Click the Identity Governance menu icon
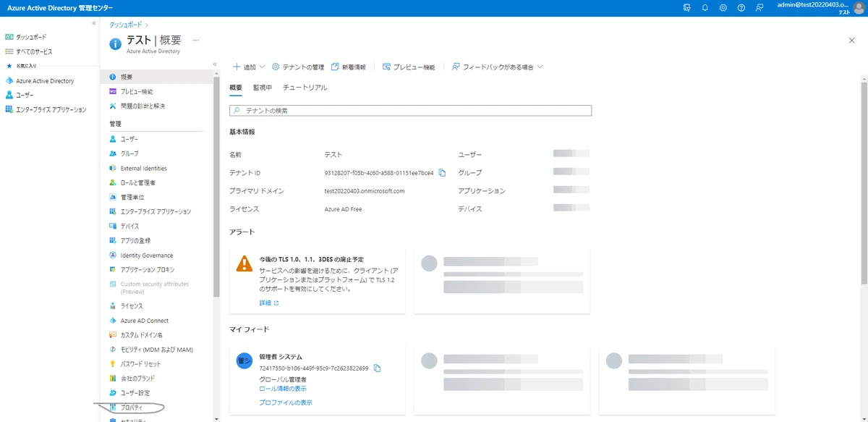 tap(113, 256)
